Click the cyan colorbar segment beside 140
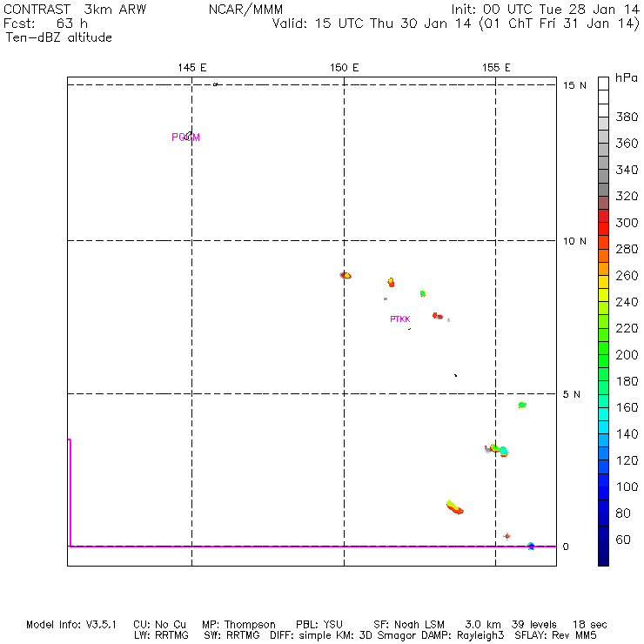This screenshot has height=644, width=644. coord(603,427)
